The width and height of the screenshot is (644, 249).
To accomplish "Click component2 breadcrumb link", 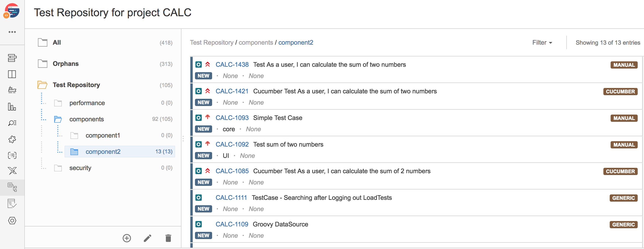I will pyautogui.click(x=296, y=42).
